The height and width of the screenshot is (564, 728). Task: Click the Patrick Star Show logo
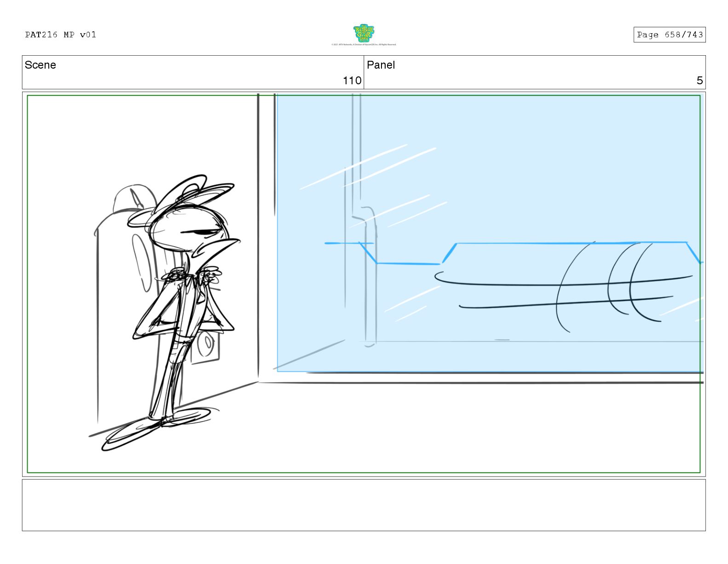[364, 33]
